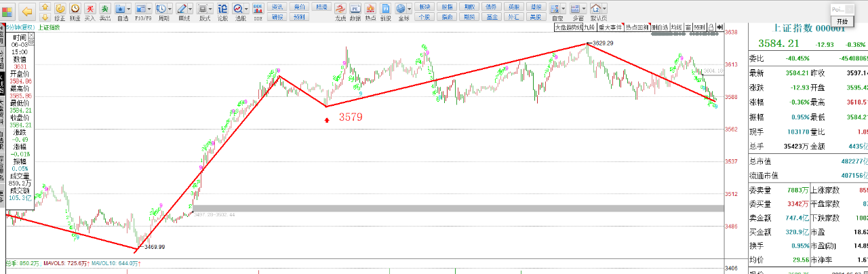The height and width of the screenshot is (274, 868).
Task: Open the 论股 discussion icon
Action: 222,11
